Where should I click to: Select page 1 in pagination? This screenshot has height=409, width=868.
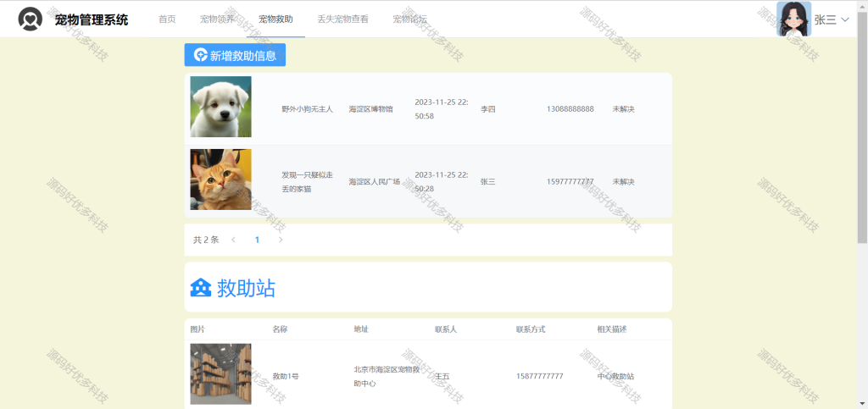[257, 240]
